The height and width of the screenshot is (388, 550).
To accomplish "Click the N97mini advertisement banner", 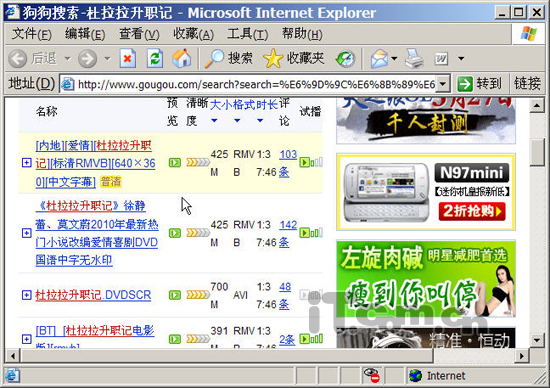I will pyautogui.click(x=426, y=192).
